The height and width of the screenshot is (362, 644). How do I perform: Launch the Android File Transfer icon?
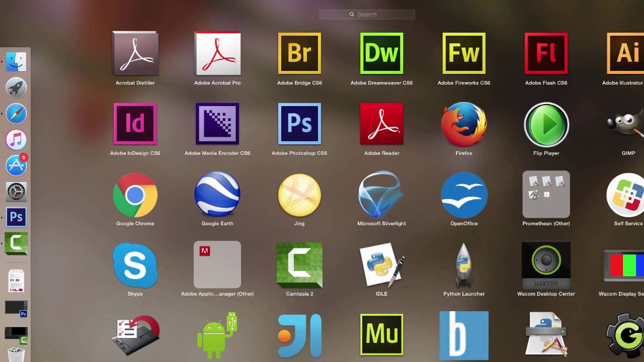(x=217, y=336)
